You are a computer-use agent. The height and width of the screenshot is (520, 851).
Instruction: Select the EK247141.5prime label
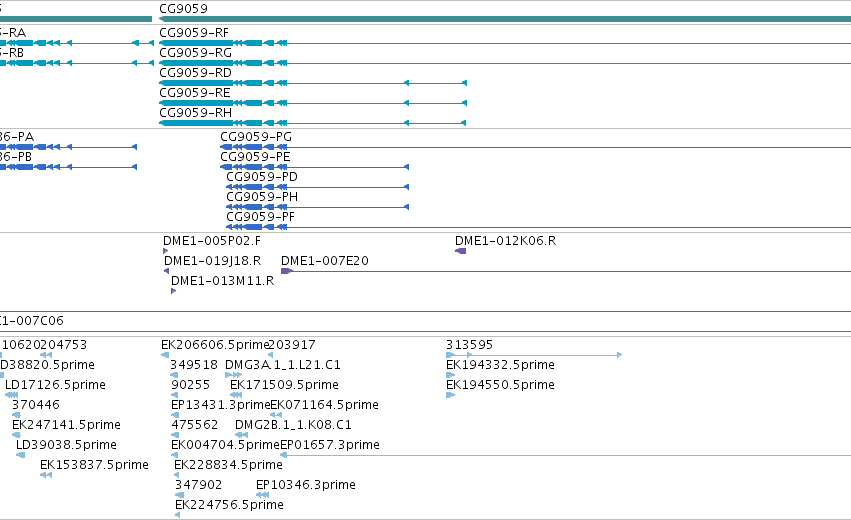(x=66, y=425)
